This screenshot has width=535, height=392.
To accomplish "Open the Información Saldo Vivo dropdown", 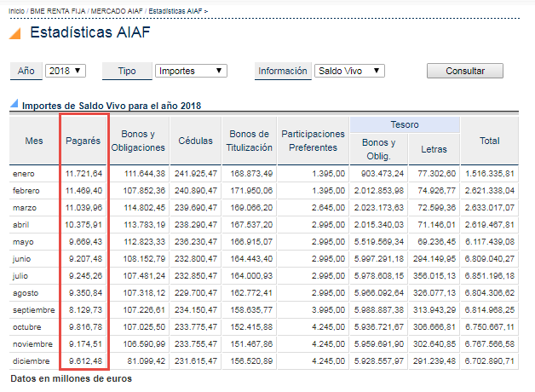I will tap(349, 71).
